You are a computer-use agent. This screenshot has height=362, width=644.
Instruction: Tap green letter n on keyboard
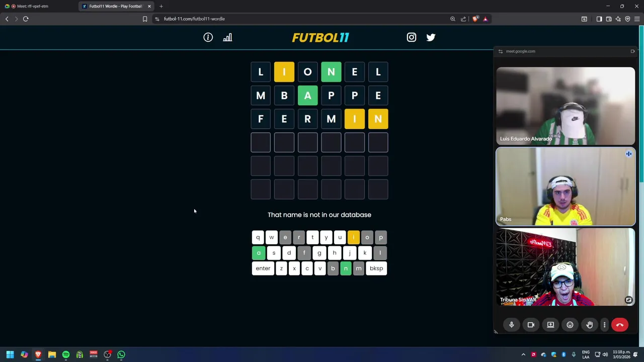(x=346, y=268)
